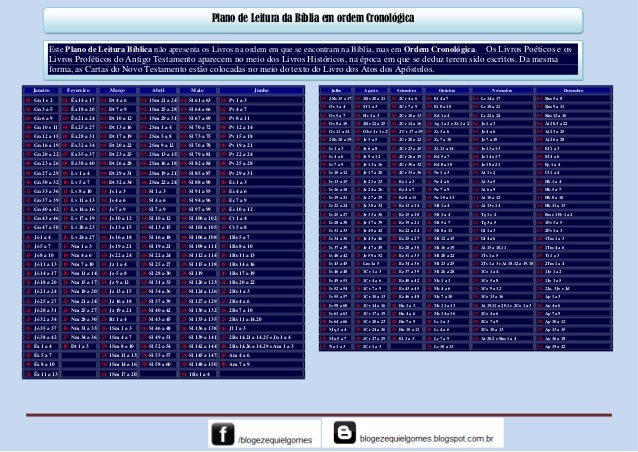Select the Maio cell 1Rs 1 a 4
Screen dimensions: 638x452
point(199,374)
